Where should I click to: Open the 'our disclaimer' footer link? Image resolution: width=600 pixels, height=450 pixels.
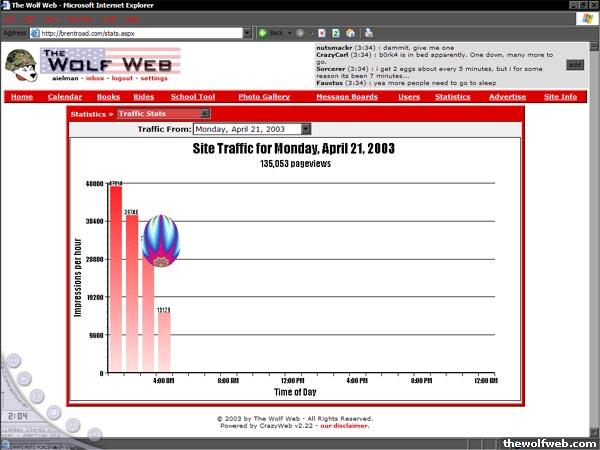point(344,425)
